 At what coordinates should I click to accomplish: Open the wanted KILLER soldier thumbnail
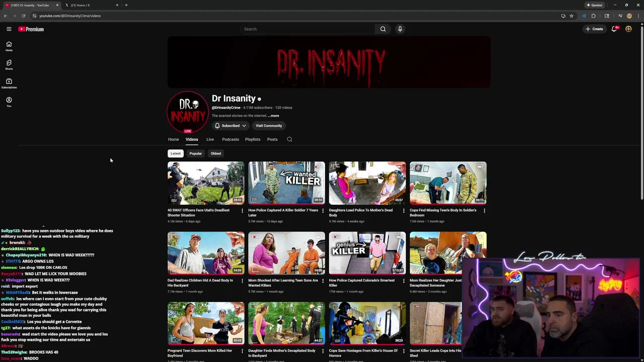click(x=286, y=183)
